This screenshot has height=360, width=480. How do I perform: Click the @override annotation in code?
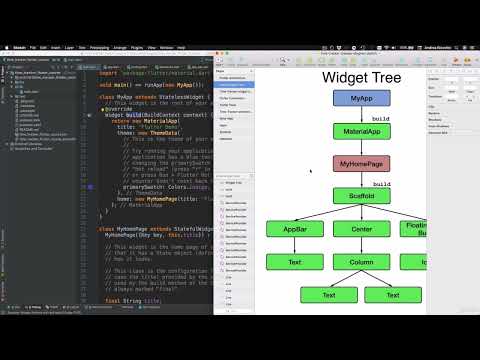tap(119, 109)
